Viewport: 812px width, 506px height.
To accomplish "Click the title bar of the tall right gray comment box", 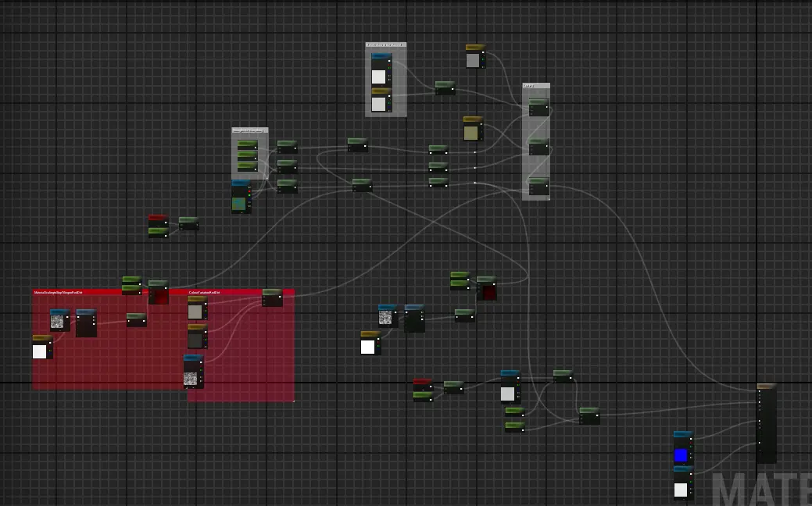I will pos(536,86).
